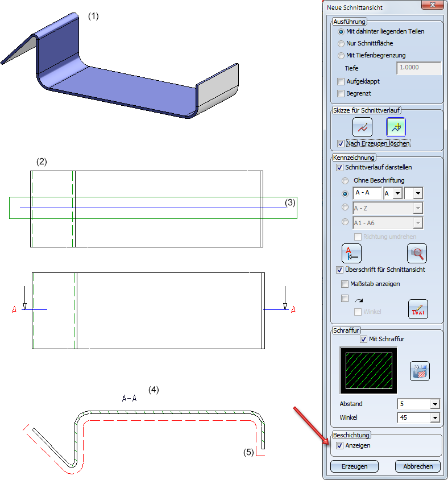This screenshot has height=480, width=448.
Task: Toggle Beschichtung 'Anzeigen' checkbox
Action: pos(339,446)
